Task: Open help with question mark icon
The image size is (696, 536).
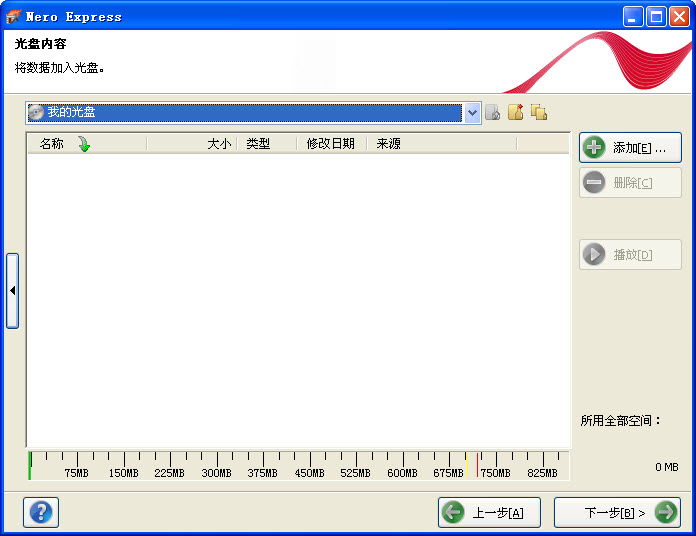Action: coord(41,512)
